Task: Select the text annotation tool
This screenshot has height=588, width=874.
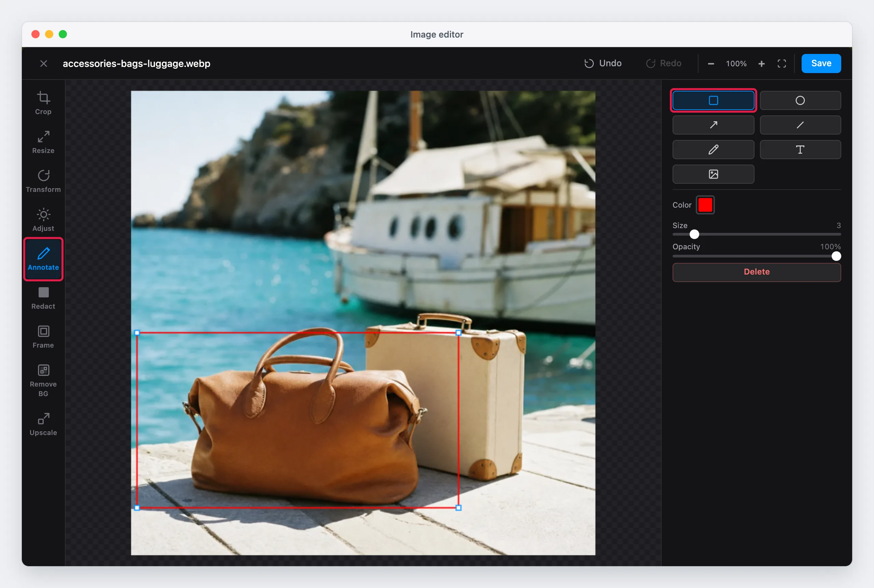Action: tap(800, 150)
